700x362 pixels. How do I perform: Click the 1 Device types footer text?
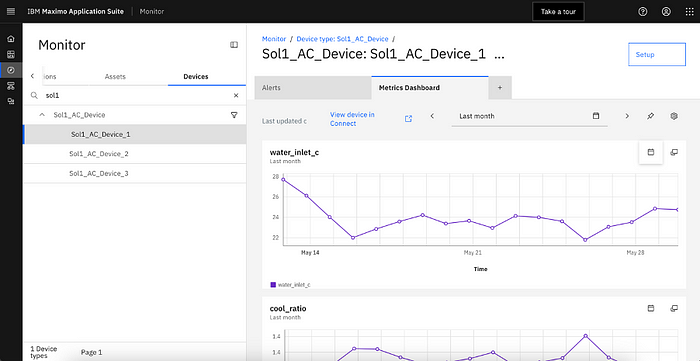tap(44, 352)
